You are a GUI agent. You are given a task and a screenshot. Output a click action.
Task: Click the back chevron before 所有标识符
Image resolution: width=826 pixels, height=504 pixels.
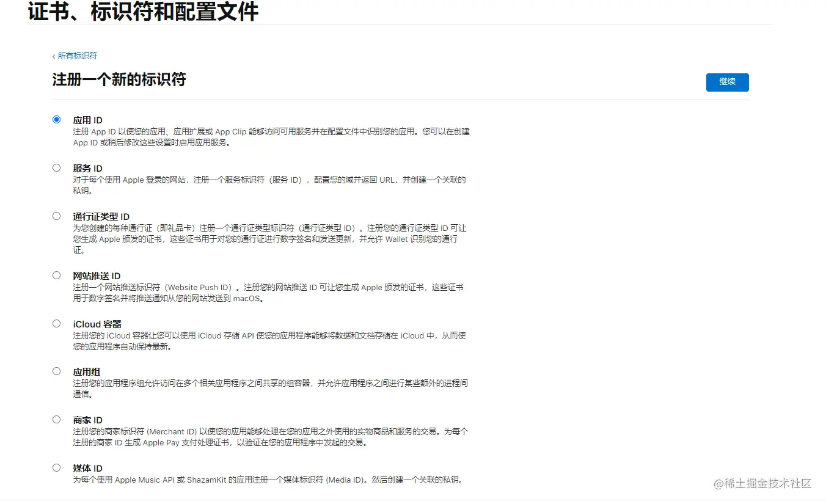(x=54, y=56)
